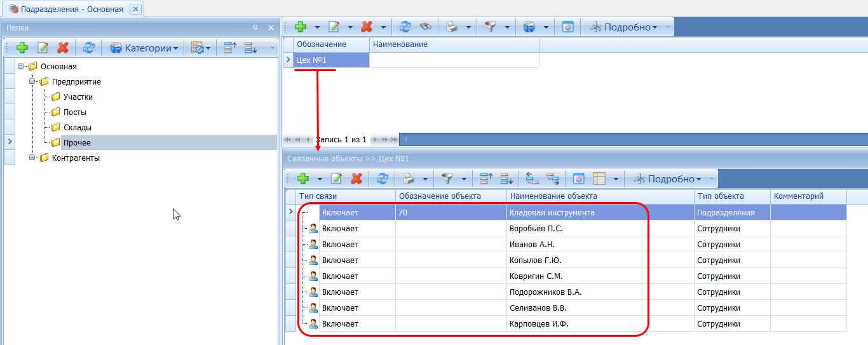This screenshot has height=345, width=868.
Task: Click edit icon in Связанные объекты toolbar
Action: point(337,179)
